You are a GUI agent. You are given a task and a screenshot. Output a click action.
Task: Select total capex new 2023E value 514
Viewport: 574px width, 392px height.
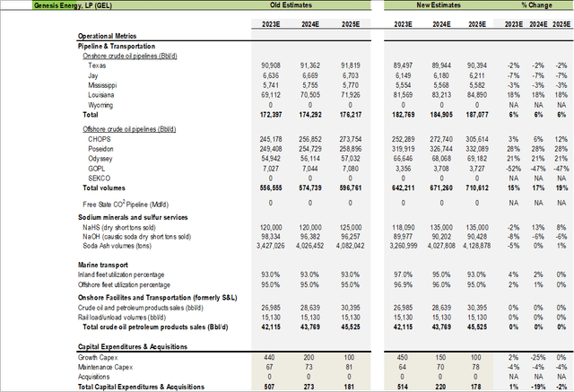tap(403, 387)
